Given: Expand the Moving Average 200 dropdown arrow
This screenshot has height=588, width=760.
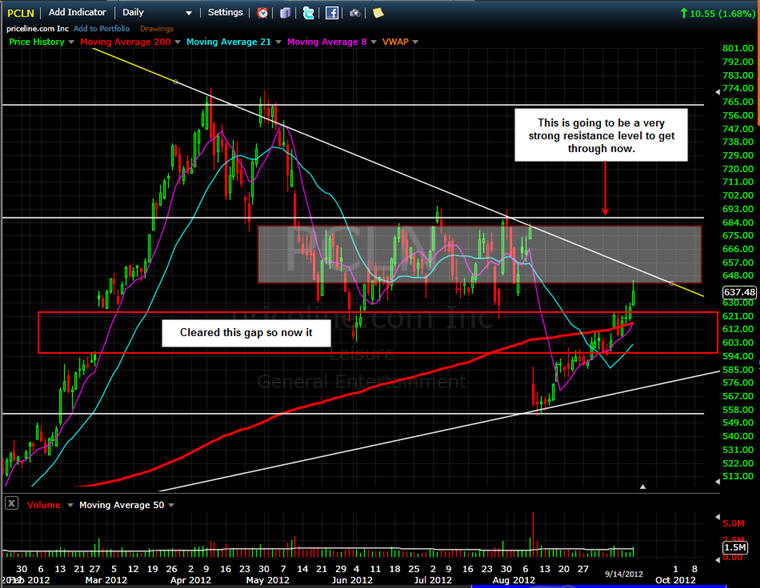Looking at the screenshot, I should click(x=177, y=42).
